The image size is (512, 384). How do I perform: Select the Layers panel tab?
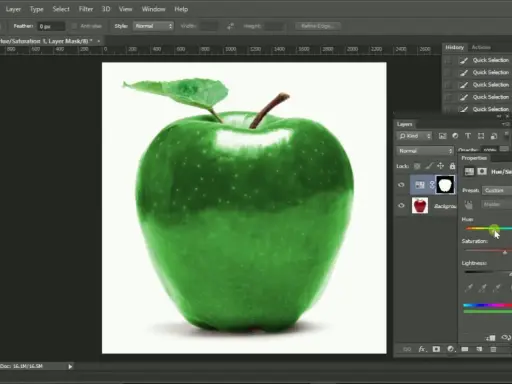[404, 124]
